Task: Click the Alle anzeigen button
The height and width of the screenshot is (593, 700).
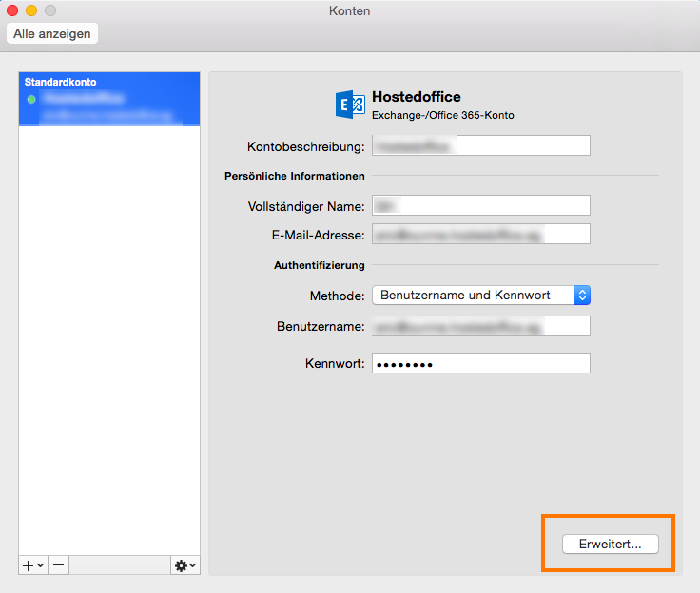Action: (52, 33)
